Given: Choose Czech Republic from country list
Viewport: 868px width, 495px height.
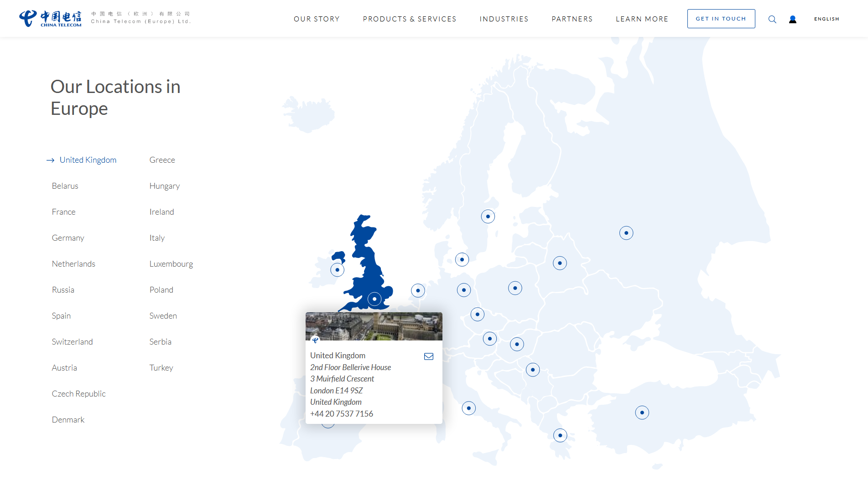Looking at the screenshot, I should click(x=78, y=394).
